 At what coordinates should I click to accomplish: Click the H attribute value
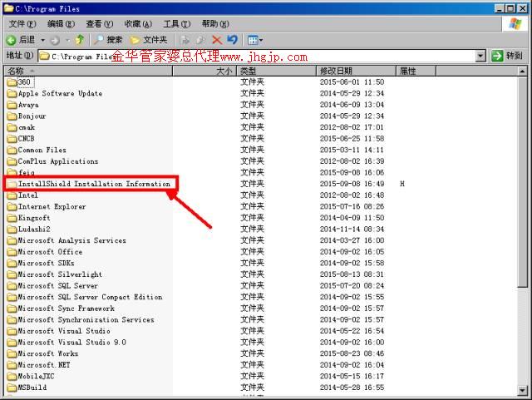[402, 184]
